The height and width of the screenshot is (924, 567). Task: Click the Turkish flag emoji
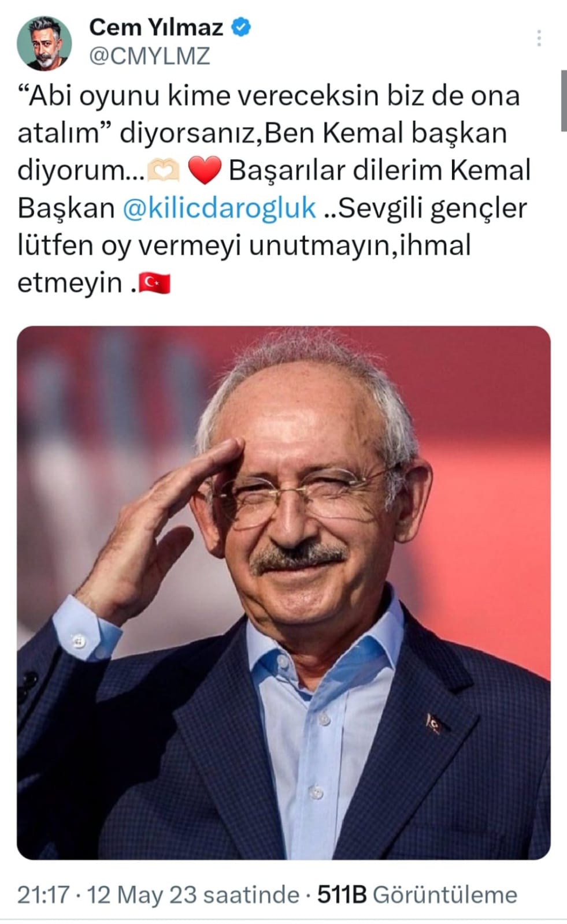(x=155, y=283)
